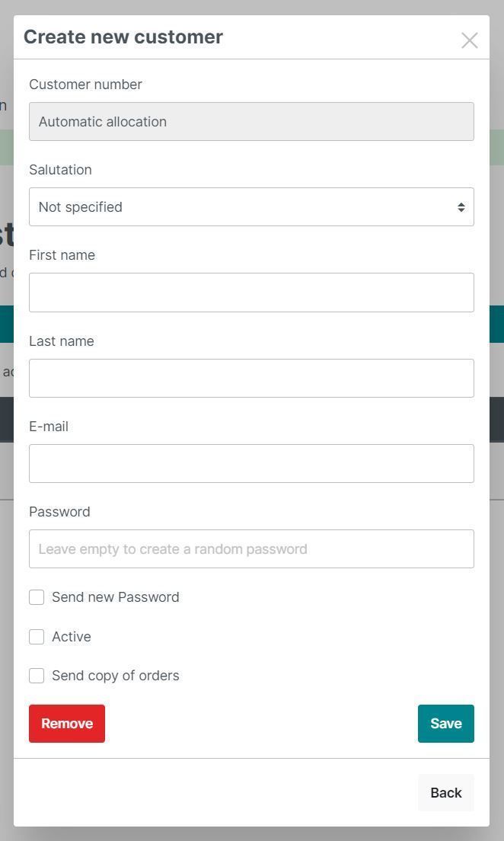Save the new customer
The height and width of the screenshot is (841, 504).
coord(445,724)
